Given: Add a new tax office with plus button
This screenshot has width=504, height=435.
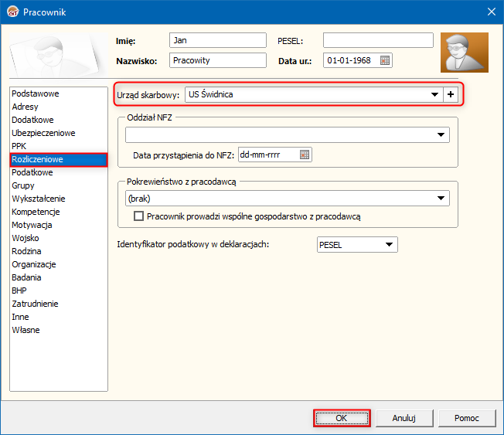Looking at the screenshot, I should coord(451,94).
